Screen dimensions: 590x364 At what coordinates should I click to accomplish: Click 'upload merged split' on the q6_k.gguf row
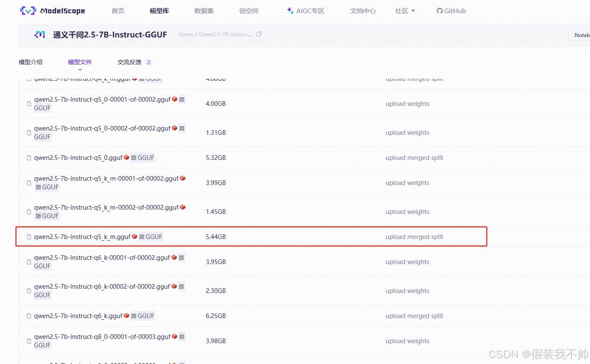(415, 316)
